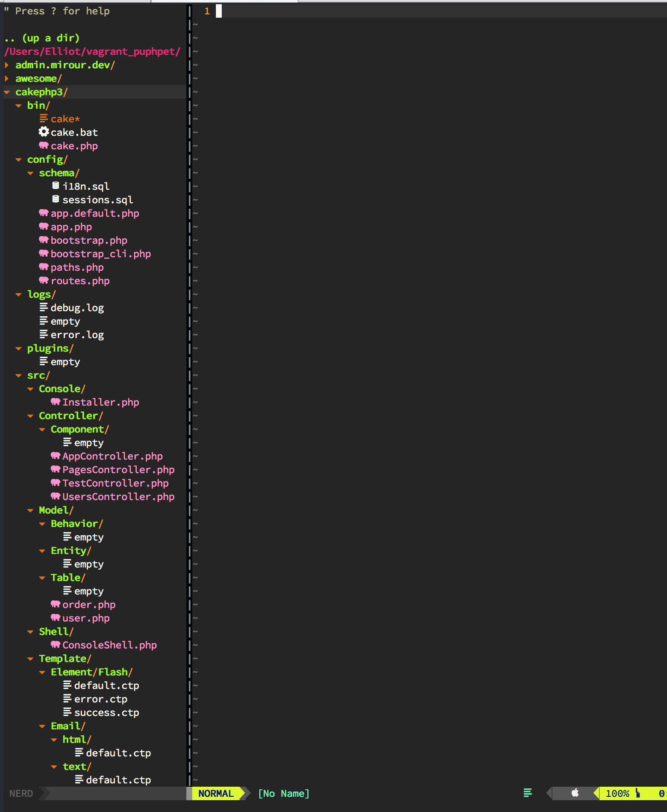The image size is (667, 812).
Task: Open the Entity/ folder entry
Action: click(71, 551)
